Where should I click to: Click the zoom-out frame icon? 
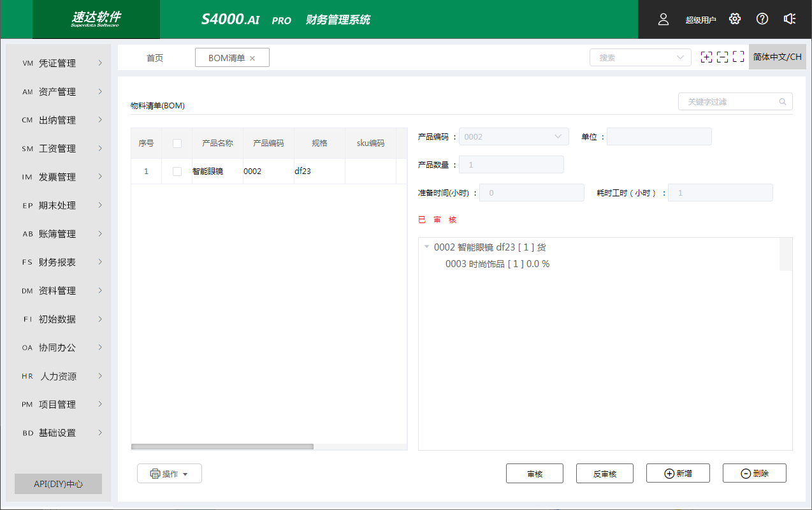pos(722,57)
